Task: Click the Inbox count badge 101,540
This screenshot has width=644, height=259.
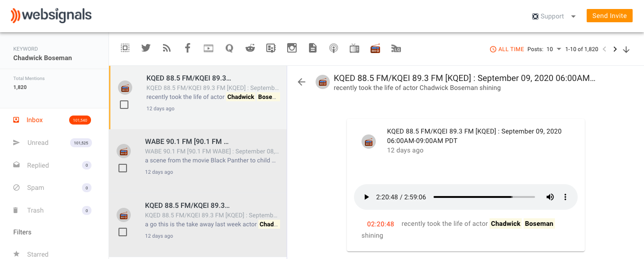Action: 80,120
